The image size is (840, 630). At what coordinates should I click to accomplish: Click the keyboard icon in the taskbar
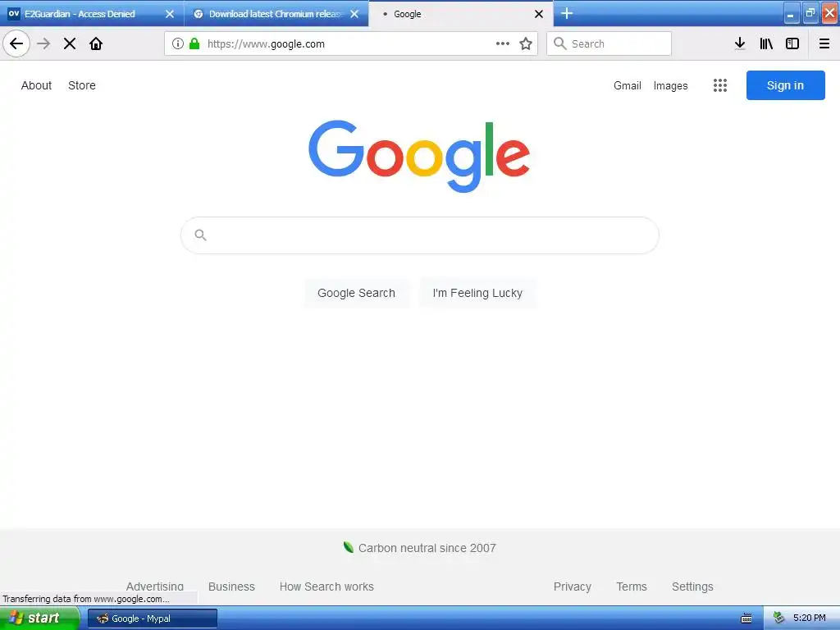pos(746,619)
